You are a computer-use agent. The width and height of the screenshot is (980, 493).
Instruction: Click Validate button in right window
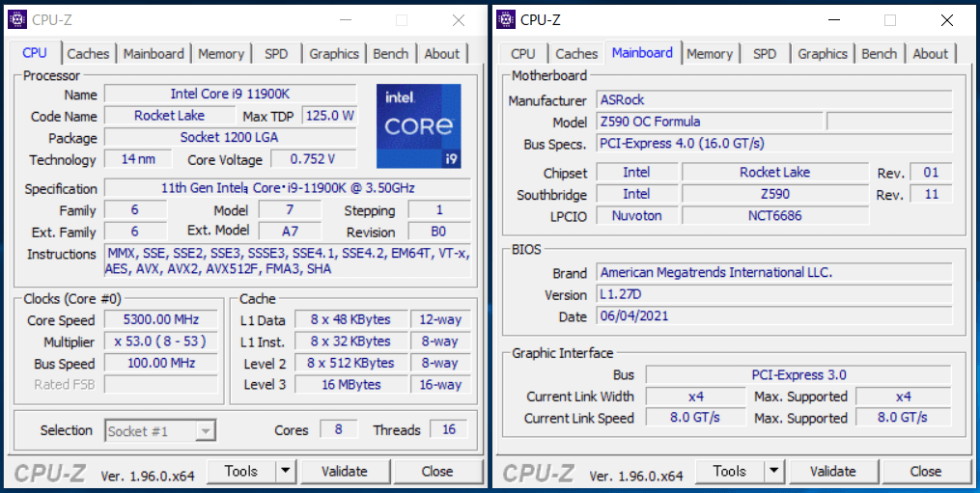833,472
